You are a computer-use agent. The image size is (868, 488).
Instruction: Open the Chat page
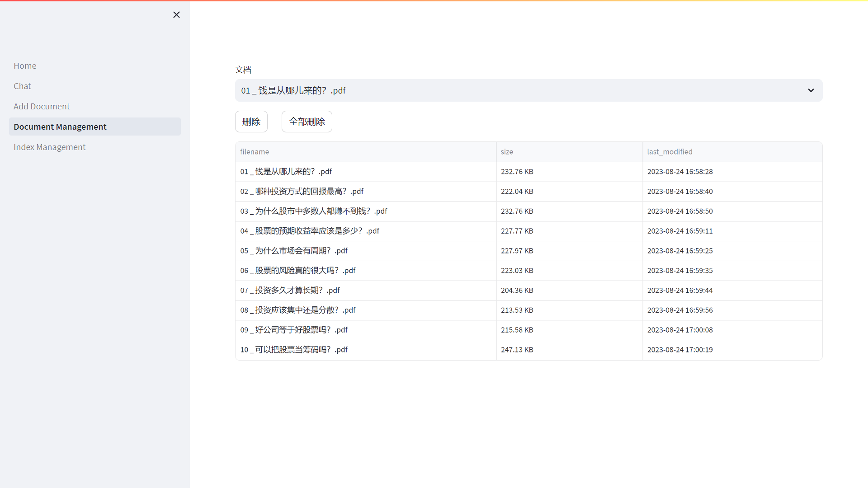pyautogui.click(x=22, y=86)
